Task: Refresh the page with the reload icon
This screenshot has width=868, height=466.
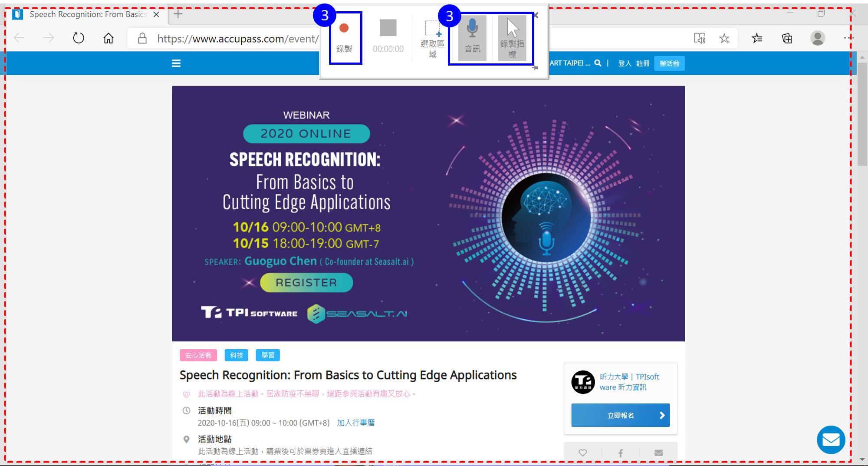Action: pos(79,38)
